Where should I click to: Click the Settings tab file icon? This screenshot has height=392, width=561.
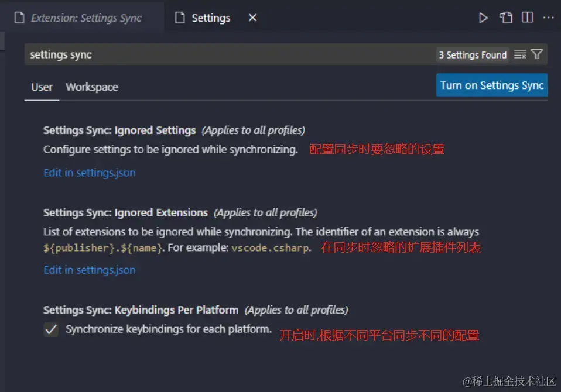click(180, 18)
